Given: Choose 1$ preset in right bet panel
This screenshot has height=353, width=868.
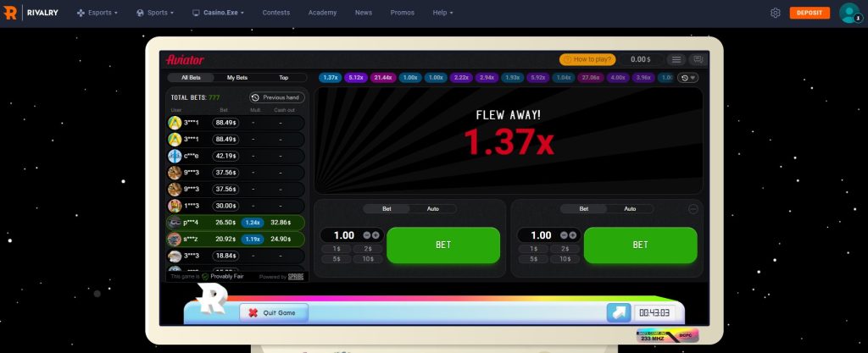Looking at the screenshot, I should pyautogui.click(x=533, y=249).
